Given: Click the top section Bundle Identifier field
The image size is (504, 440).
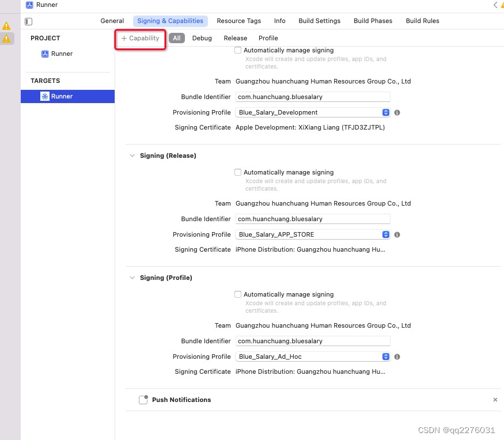Looking at the screenshot, I should 313,97.
